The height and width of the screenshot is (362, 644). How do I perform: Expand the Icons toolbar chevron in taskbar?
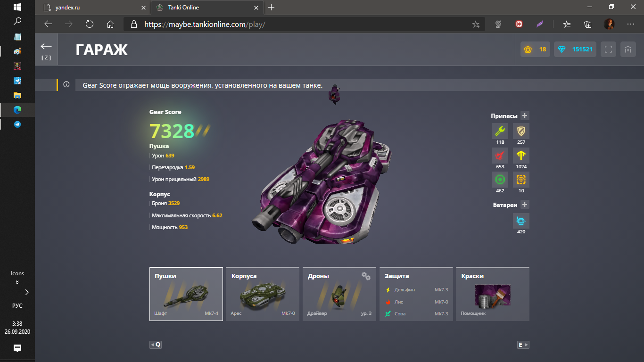17,282
